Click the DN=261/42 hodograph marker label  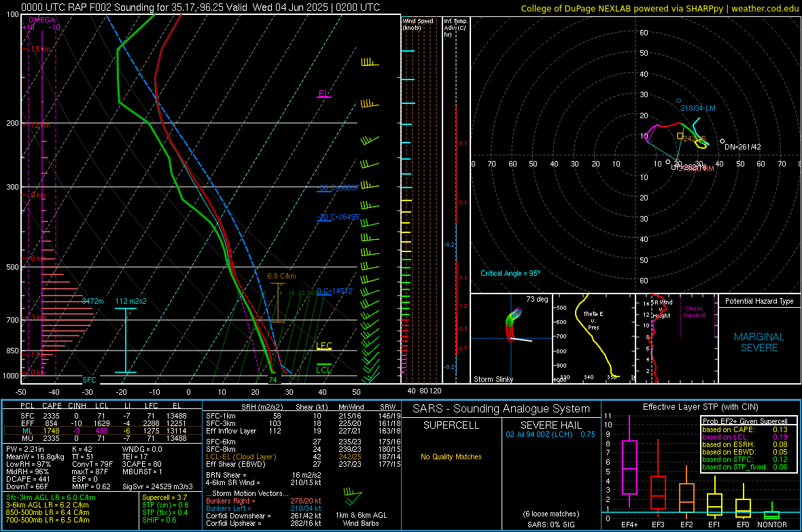743,147
